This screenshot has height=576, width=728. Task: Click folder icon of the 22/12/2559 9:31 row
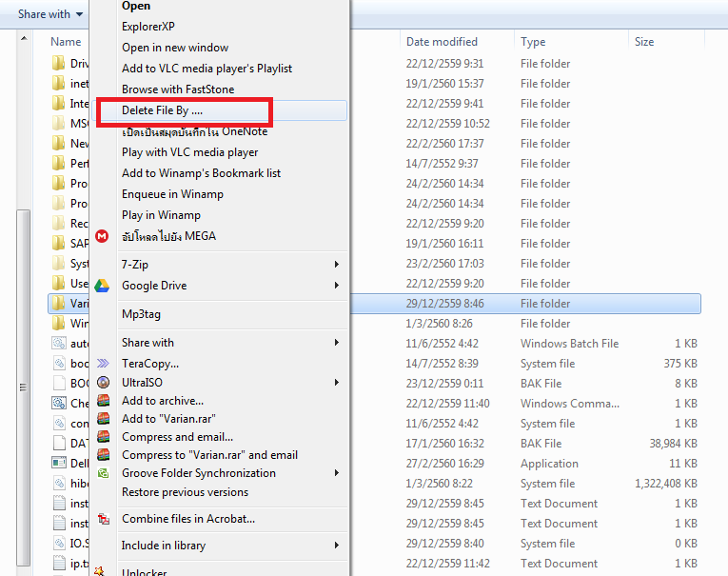click(58, 63)
